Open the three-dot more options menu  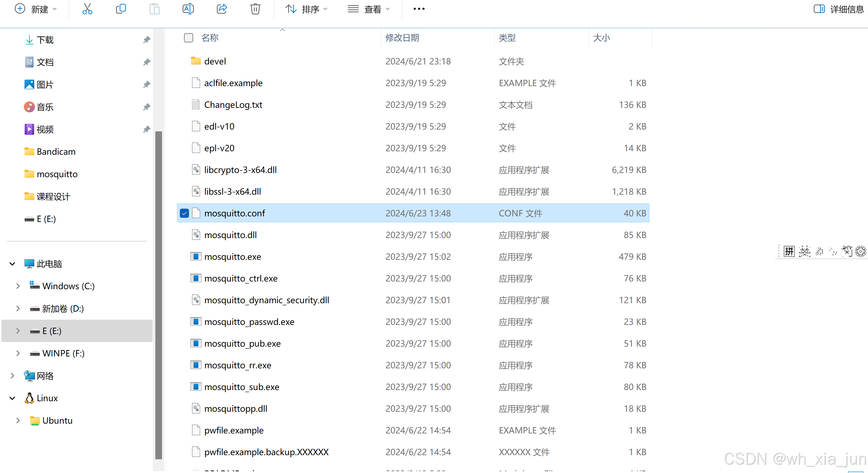(x=419, y=9)
